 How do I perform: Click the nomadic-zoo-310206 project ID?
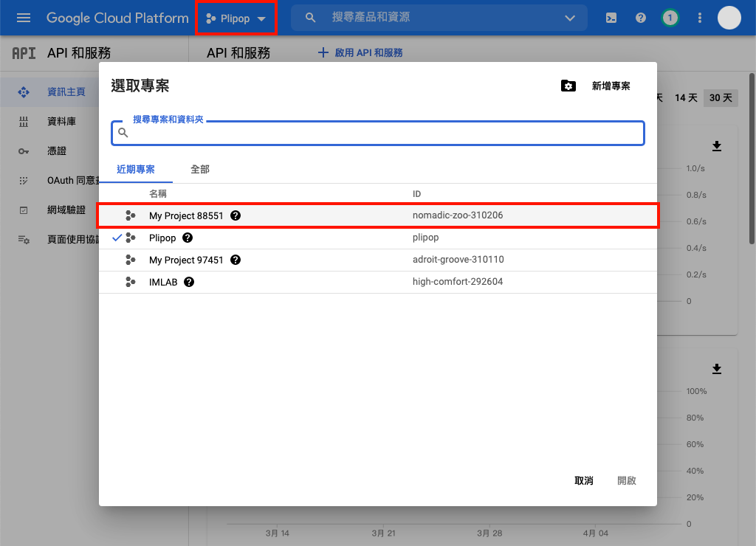point(458,215)
